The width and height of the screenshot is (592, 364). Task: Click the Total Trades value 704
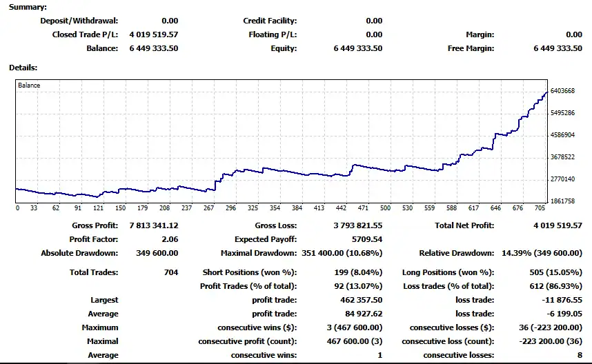pos(171,272)
